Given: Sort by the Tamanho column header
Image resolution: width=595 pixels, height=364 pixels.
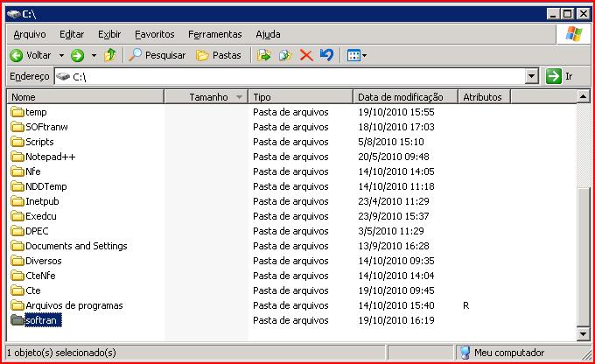Looking at the screenshot, I should pyautogui.click(x=206, y=97).
